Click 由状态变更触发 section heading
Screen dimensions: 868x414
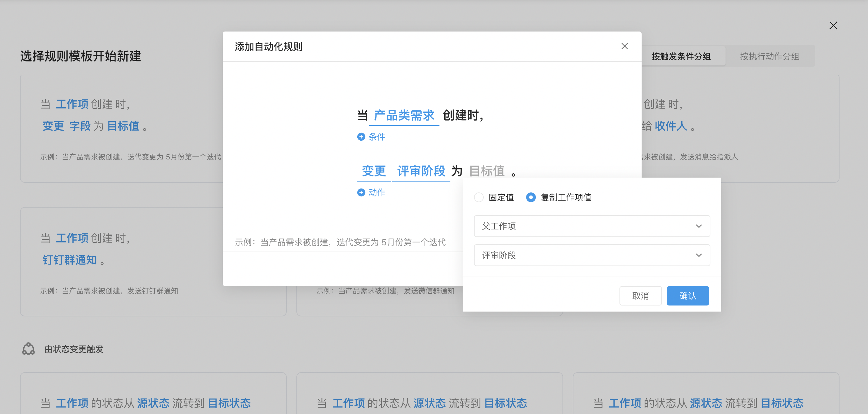click(74, 349)
